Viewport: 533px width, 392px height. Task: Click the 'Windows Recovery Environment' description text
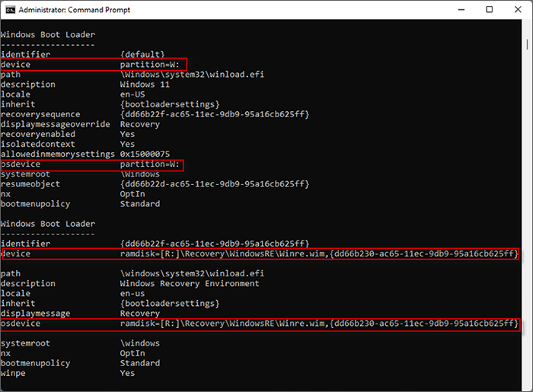coord(189,283)
